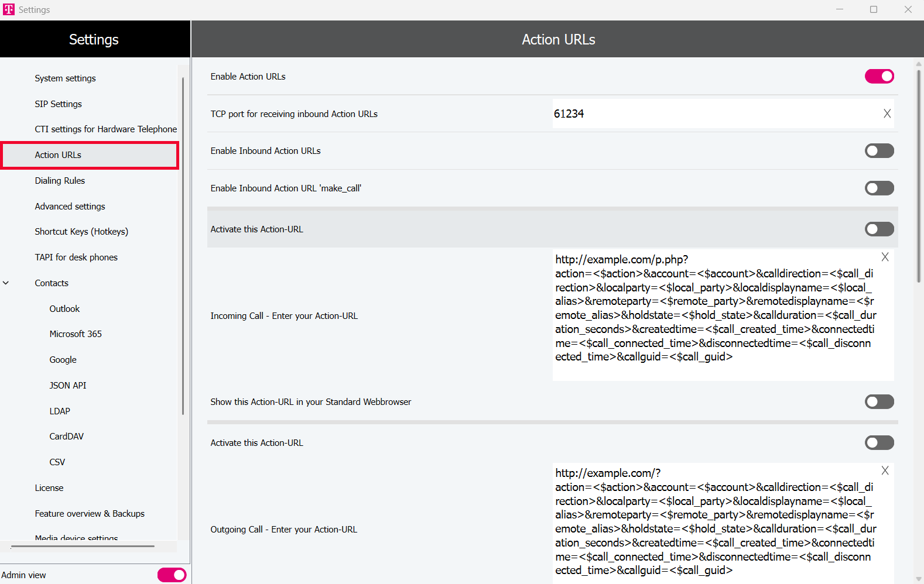Activate the Incoming Call Action-URL toggle
The image size is (924, 584).
point(879,229)
